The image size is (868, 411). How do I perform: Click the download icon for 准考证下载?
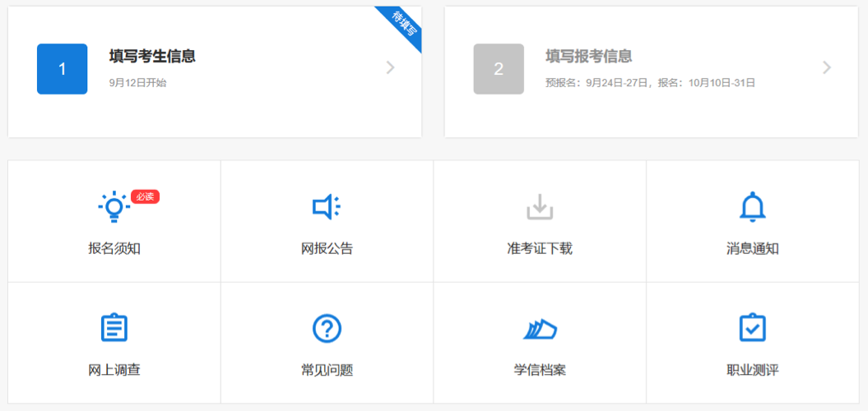click(540, 207)
